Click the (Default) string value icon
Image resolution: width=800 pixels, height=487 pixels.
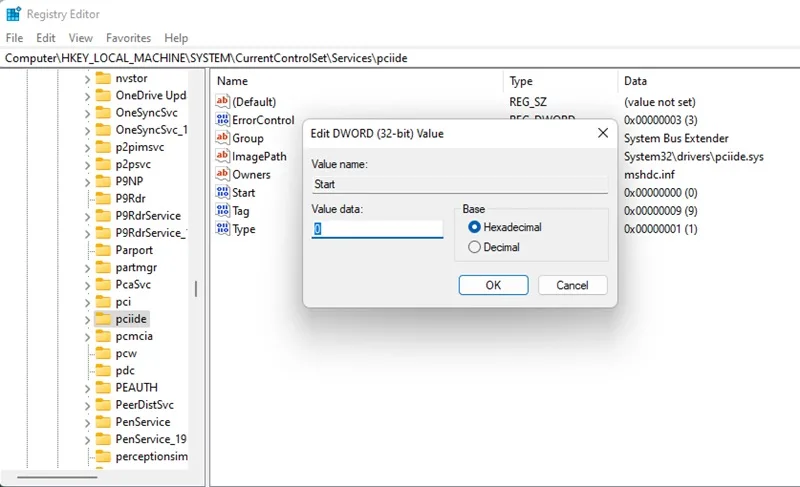[222, 101]
